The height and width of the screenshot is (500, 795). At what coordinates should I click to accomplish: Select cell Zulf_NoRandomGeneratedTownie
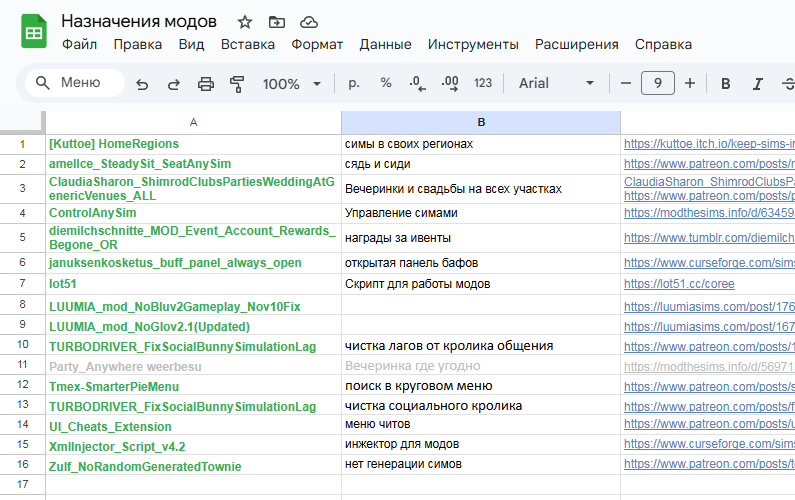point(193,465)
